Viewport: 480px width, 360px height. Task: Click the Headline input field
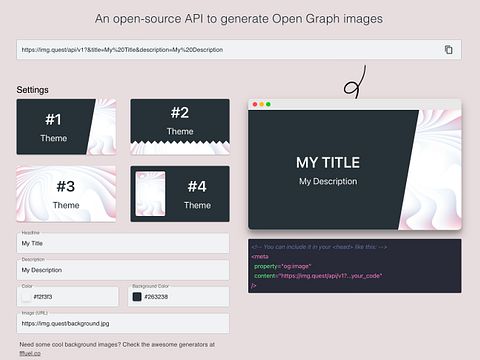point(123,243)
